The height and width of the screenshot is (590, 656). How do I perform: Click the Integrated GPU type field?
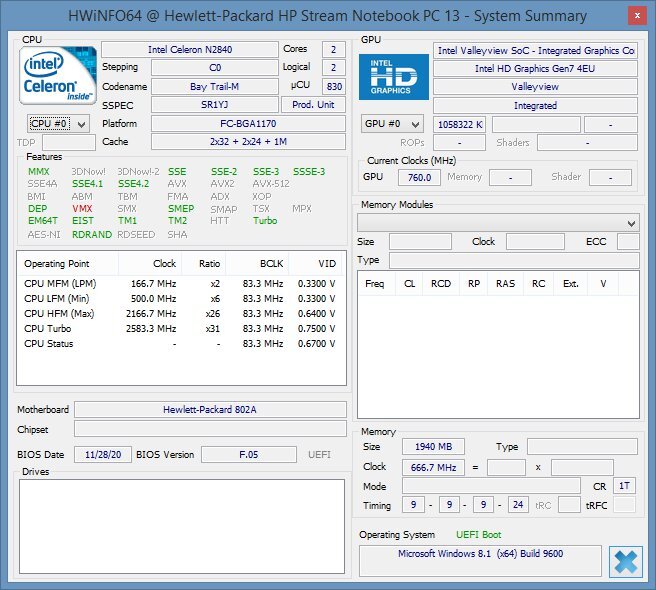click(535, 105)
